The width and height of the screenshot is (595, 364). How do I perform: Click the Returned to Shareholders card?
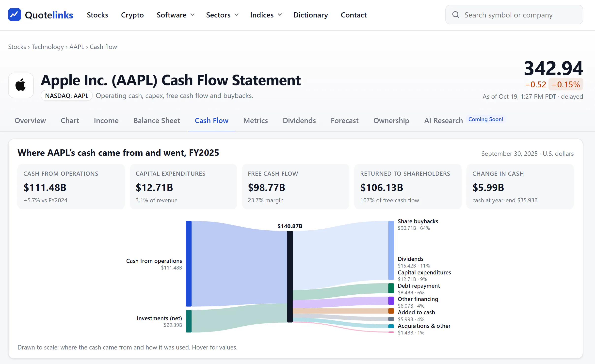pos(408,187)
